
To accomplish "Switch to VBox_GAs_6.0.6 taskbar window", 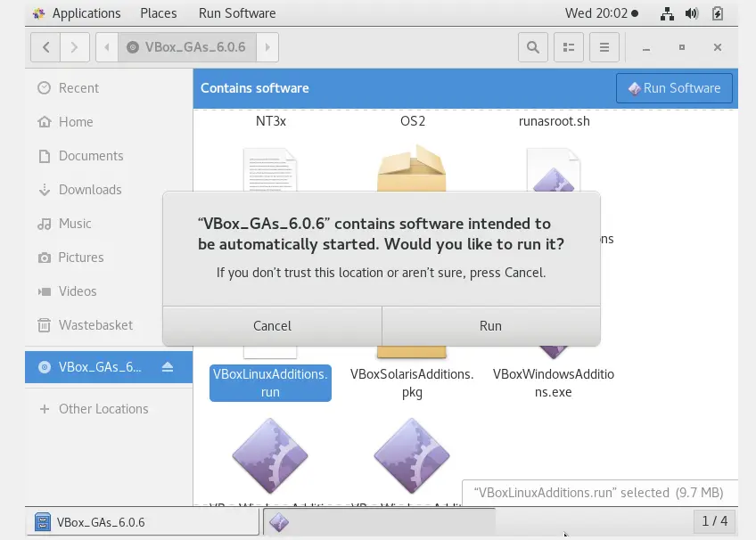I will 143,522.
